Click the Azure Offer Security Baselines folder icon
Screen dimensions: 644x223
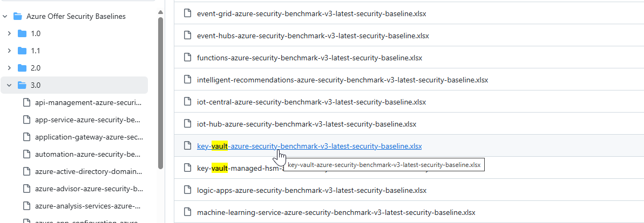point(17,16)
